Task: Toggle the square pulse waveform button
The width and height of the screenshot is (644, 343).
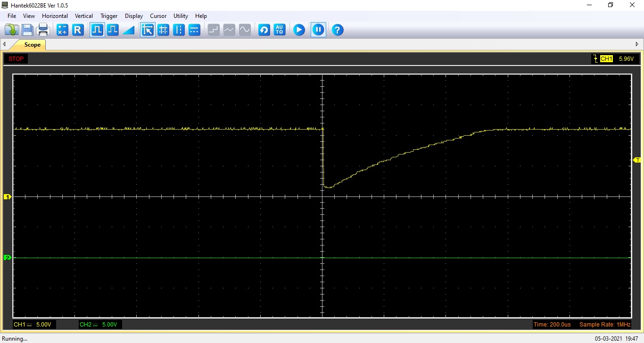Action: point(97,30)
